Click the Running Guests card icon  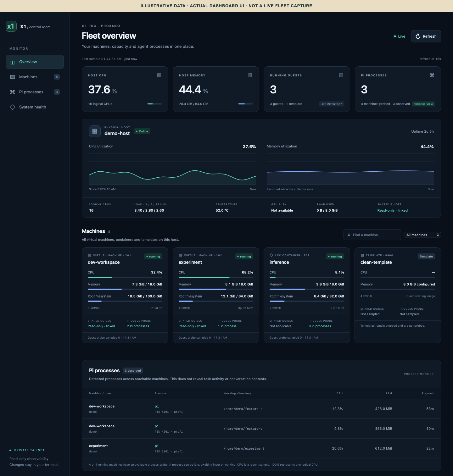pyautogui.click(x=341, y=75)
